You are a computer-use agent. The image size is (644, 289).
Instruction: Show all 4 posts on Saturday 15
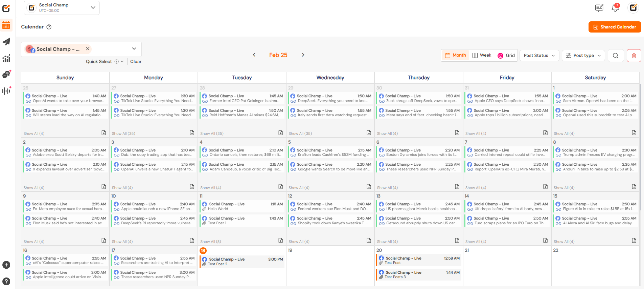(564, 242)
